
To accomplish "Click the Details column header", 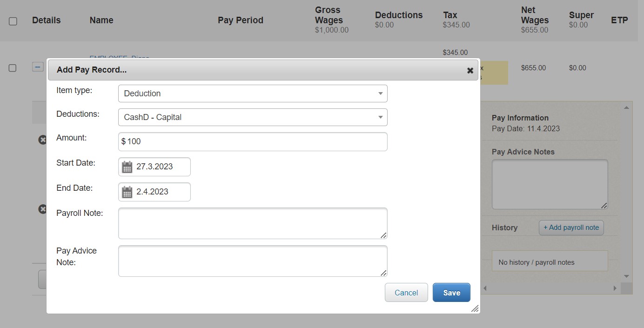I will (46, 20).
